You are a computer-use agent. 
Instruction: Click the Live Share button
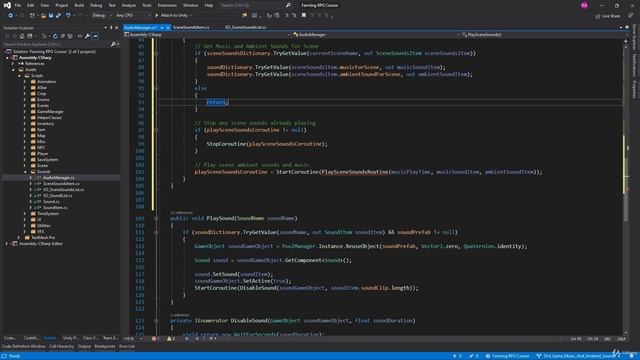tap(608, 16)
